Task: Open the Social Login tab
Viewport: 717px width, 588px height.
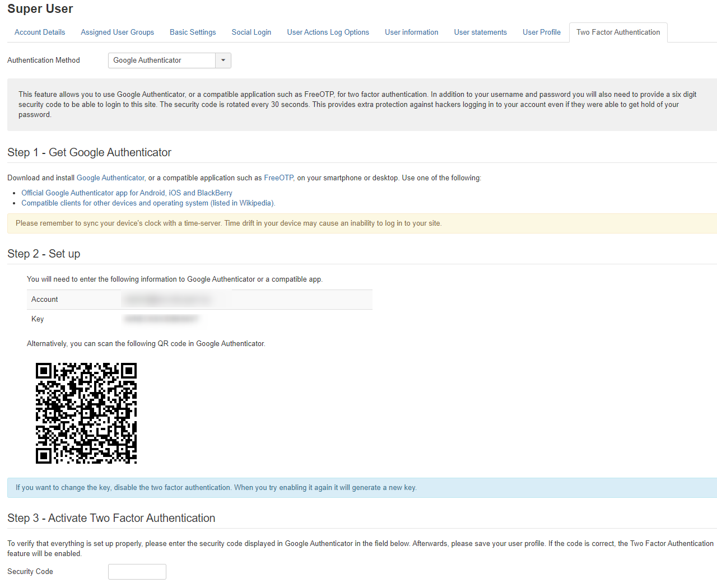Action: tap(251, 32)
